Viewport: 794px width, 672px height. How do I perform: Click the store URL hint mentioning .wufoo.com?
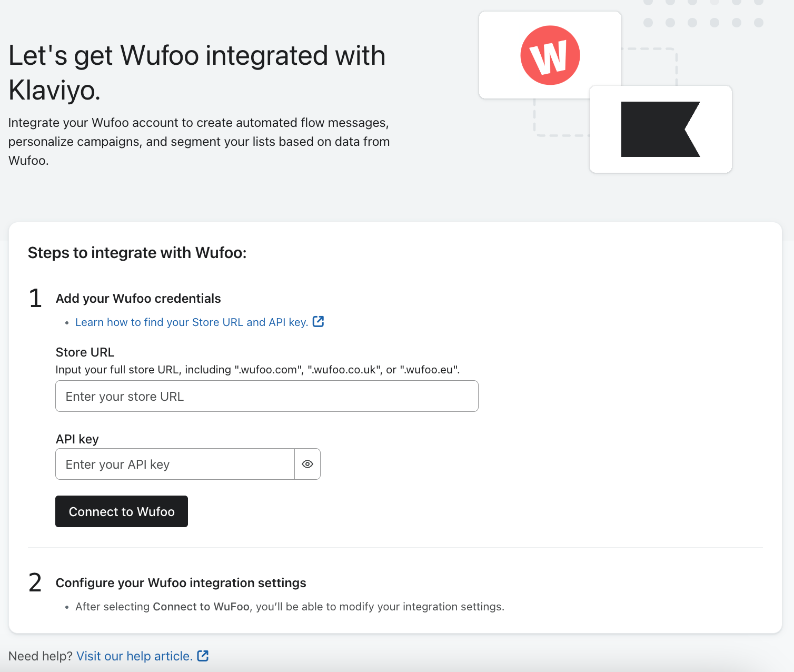click(x=257, y=370)
